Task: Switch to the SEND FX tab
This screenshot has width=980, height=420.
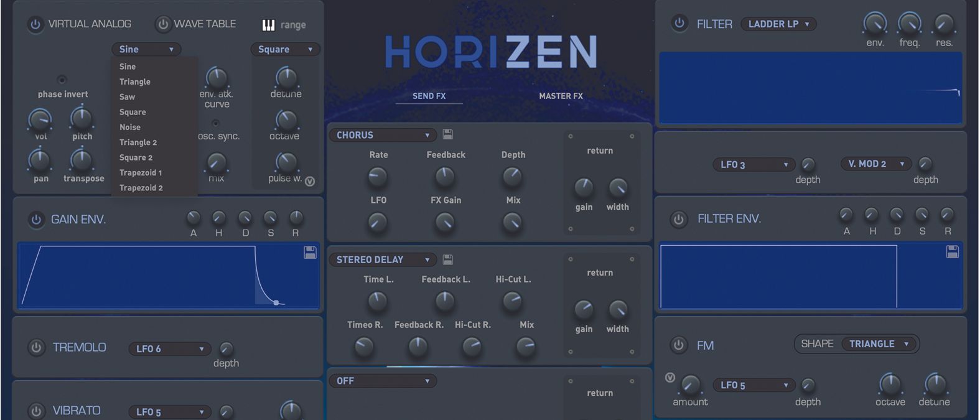Action: (x=429, y=96)
